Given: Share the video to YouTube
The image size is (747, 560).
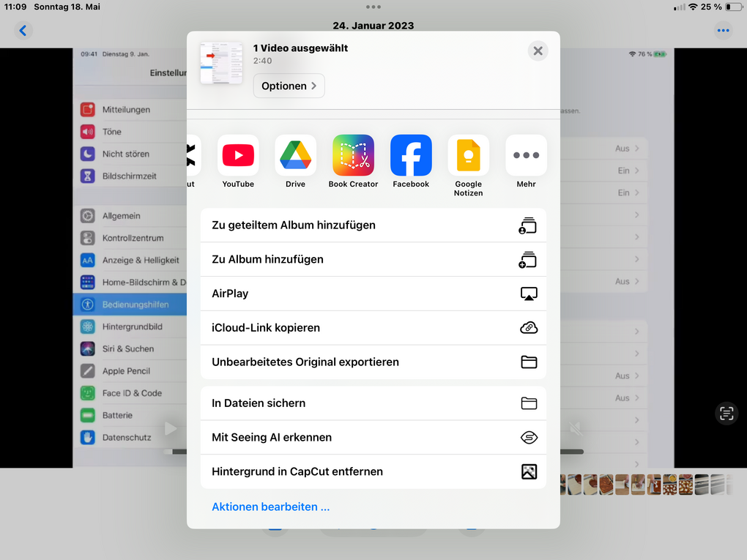Looking at the screenshot, I should click(238, 155).
